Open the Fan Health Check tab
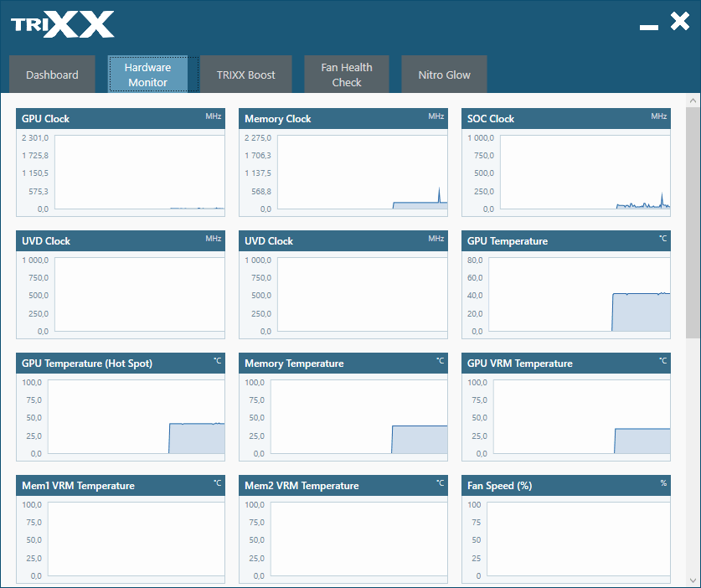This screenshot has height=588, width=701. point(347,75)
